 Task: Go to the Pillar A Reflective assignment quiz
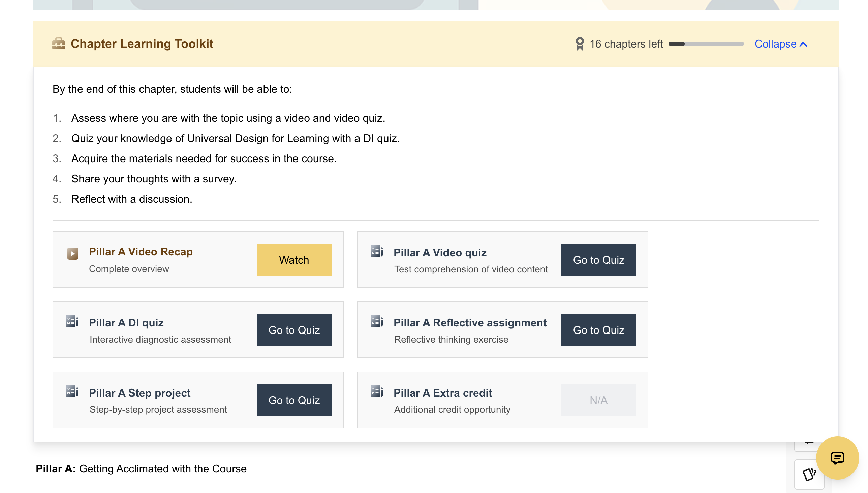598,330
